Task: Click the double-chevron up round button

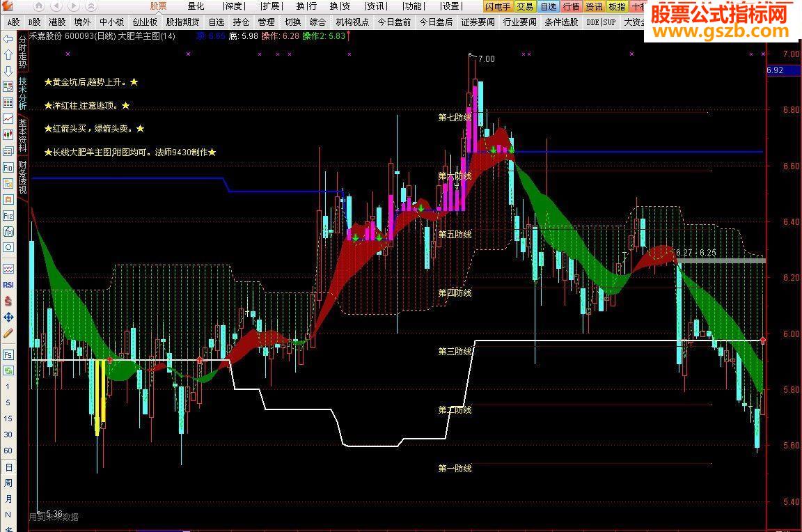Action: [91, 6]
